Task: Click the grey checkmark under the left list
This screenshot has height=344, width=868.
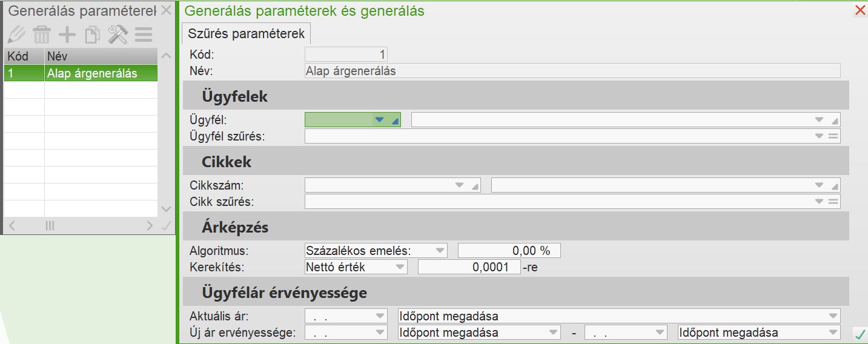Action: [x=167, y=226]
